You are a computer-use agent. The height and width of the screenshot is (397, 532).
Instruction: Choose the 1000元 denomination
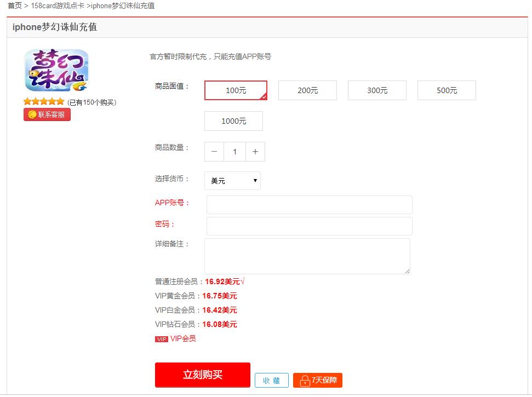tap(233, 121)
